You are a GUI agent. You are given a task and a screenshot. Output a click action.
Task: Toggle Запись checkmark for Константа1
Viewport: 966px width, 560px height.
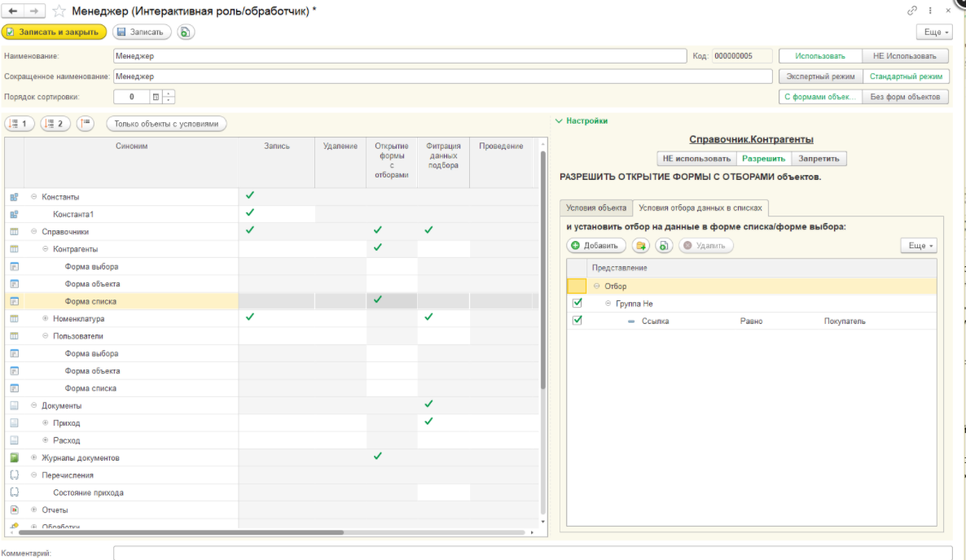(x=250, y=213)
